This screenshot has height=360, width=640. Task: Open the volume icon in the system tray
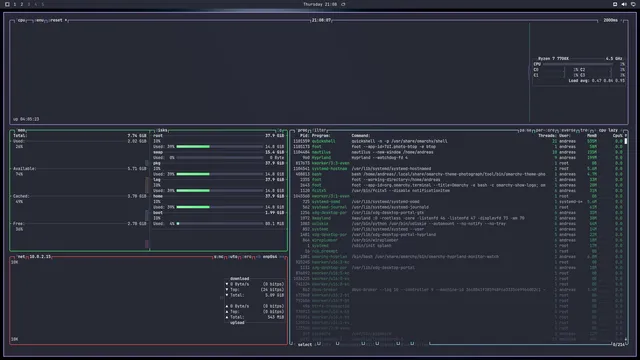point(624,4)
